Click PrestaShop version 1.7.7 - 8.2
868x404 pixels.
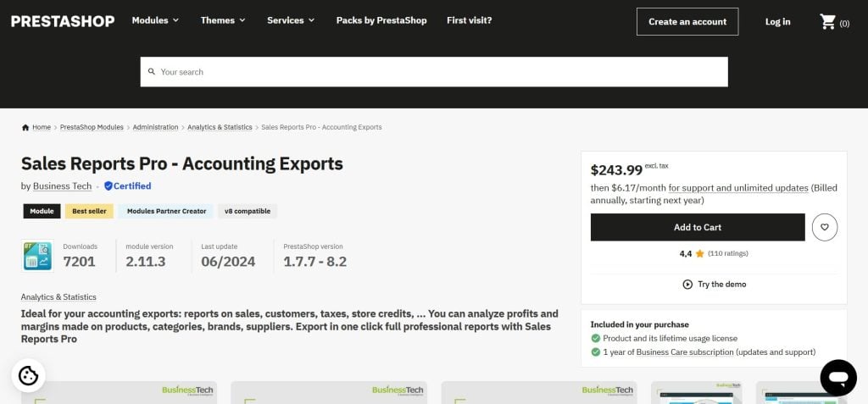pyautogui.click(x=315, y=262)
